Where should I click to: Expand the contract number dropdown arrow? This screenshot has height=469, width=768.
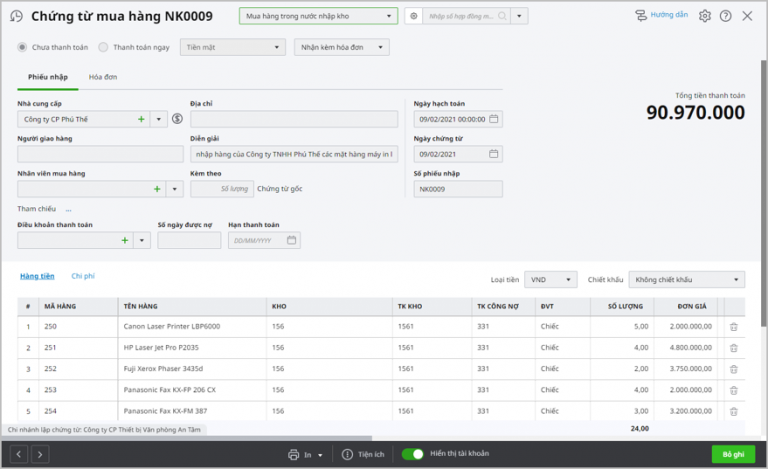519,16
